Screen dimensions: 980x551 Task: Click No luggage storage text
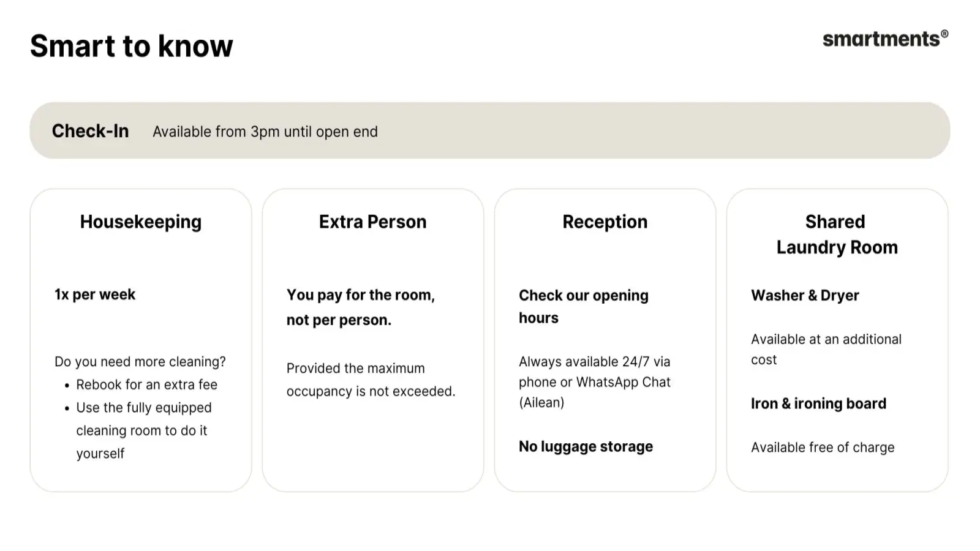(586, 446)
